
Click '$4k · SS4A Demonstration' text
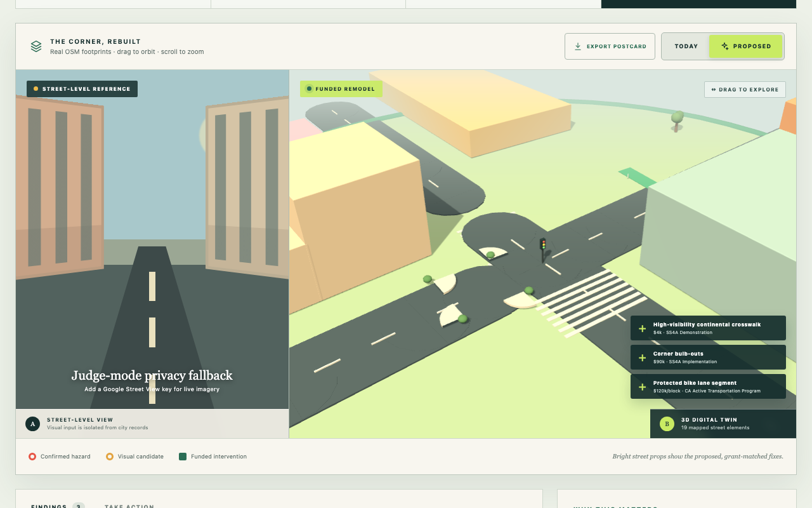683,333
